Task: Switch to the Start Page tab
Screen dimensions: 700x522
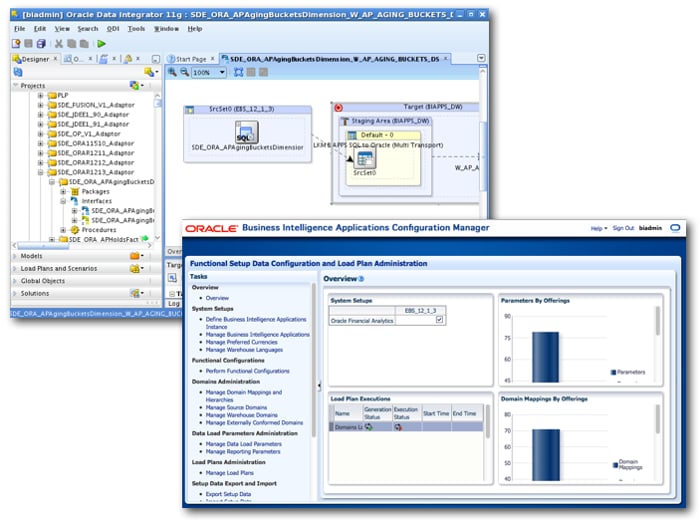Action: point(191,59)
